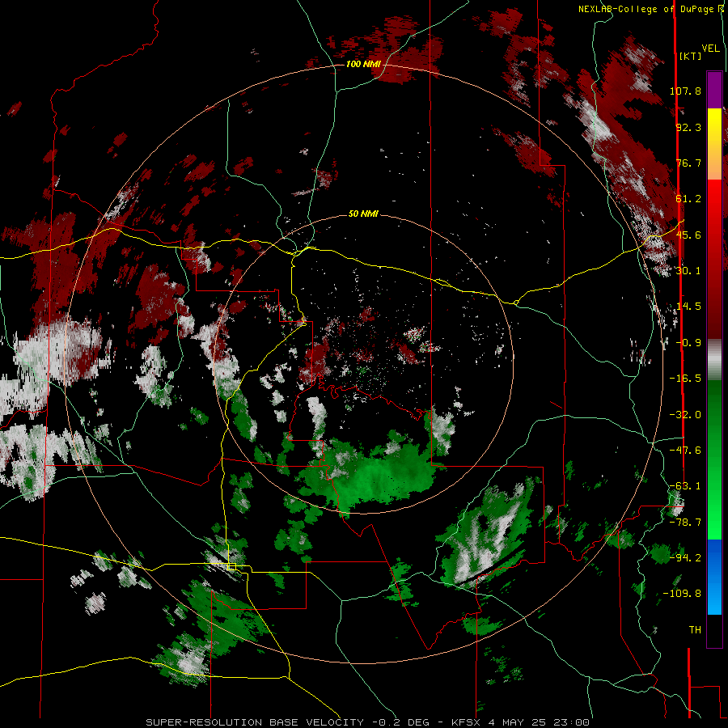Click the 92.3 velocity legend value

click(x=688, y=127)
